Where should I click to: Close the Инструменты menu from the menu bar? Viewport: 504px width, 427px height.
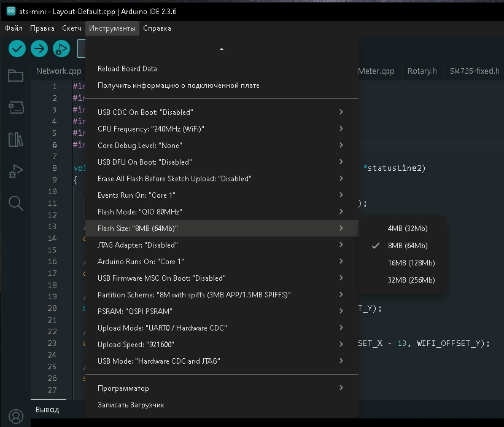[x=112, y=28]
